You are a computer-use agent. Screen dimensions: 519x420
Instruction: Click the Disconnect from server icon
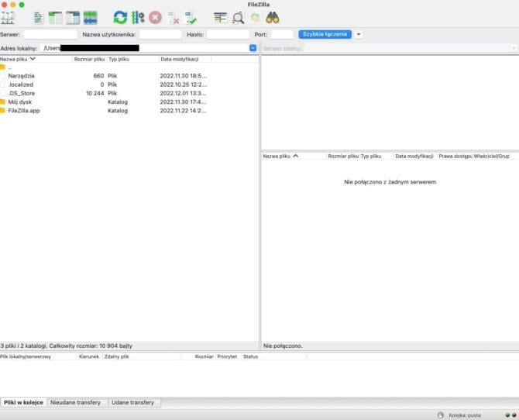(x=174, y=17)
